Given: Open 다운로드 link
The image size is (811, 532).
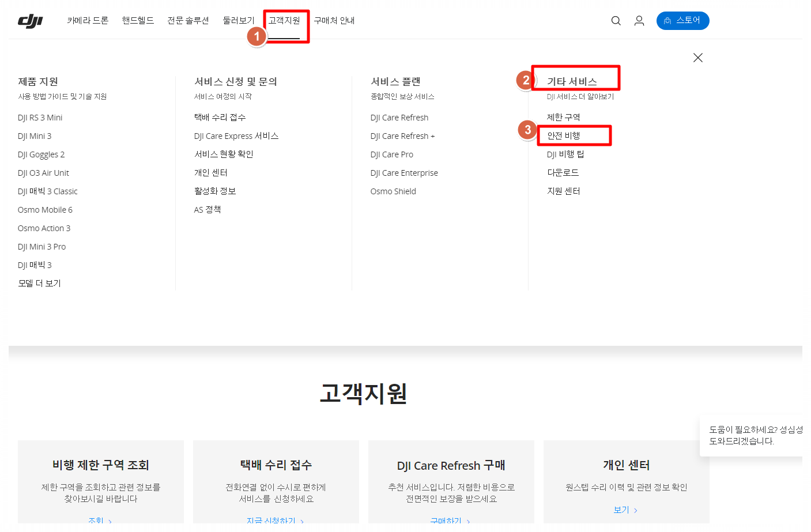Looking at the screenshot, I should coord(563,173).
